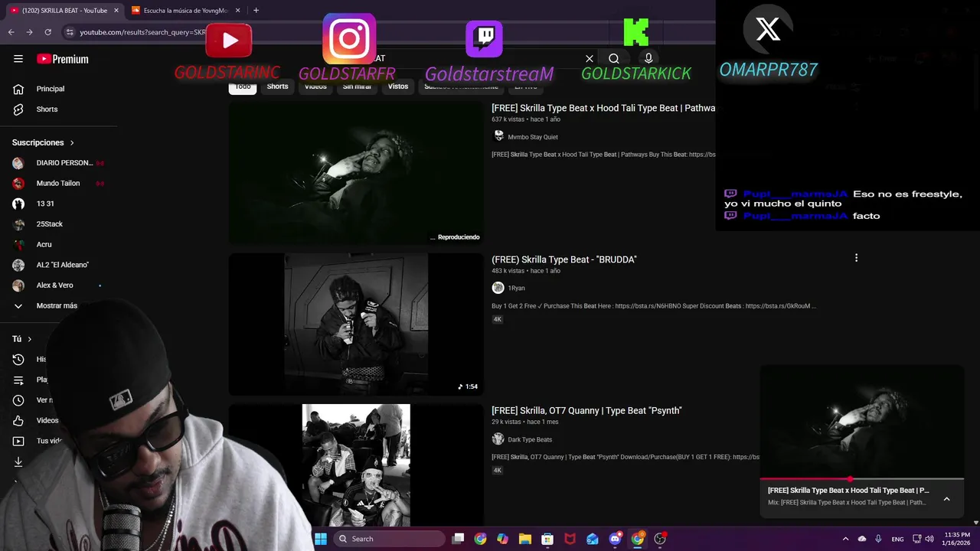Go back with browser back arrow
Image resolution: width=980 pixels, height=551 pixels.
(11, 32)
